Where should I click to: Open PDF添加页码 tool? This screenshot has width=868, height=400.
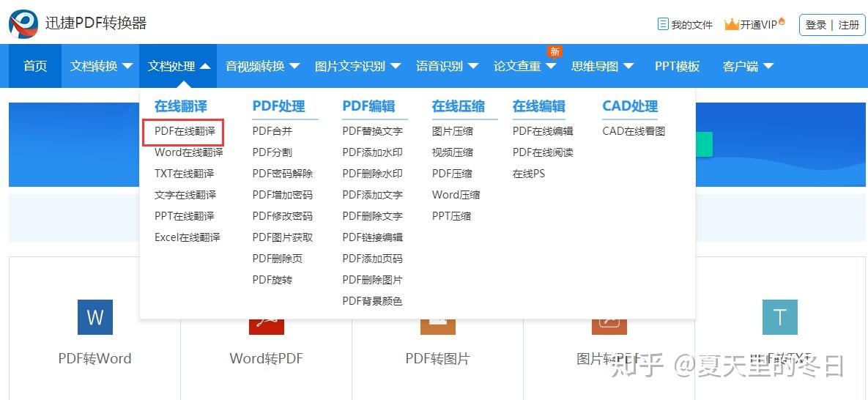pos(373,259)
